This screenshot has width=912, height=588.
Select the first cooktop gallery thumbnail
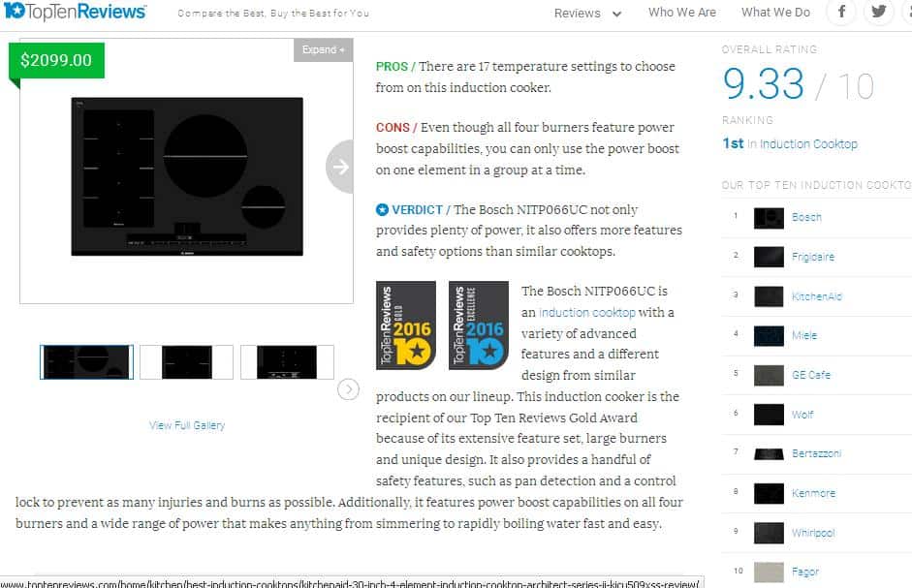pos(86,361)
